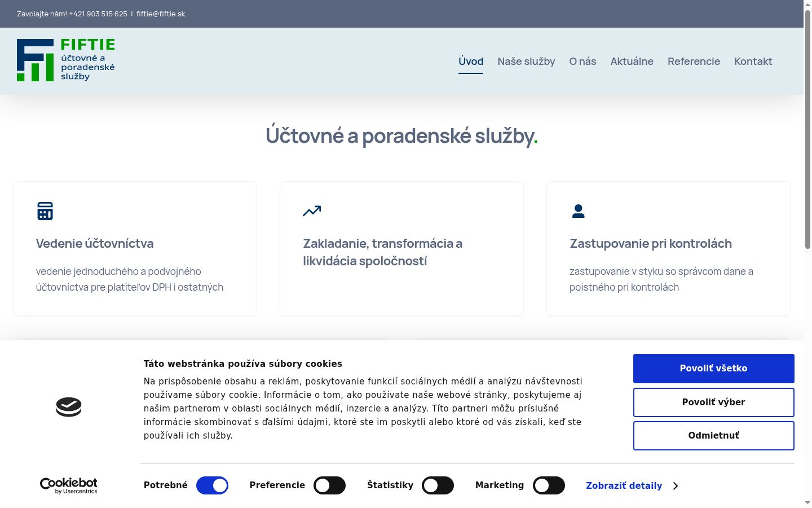Call phone number +421 903 515 625
Screen dimensions: 812x508
click(x=98, y=14)
